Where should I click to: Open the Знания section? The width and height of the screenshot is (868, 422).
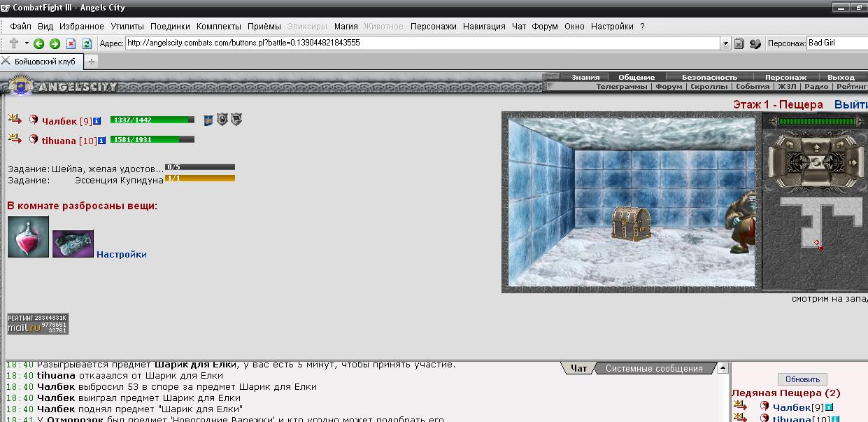tap(585, 77)
